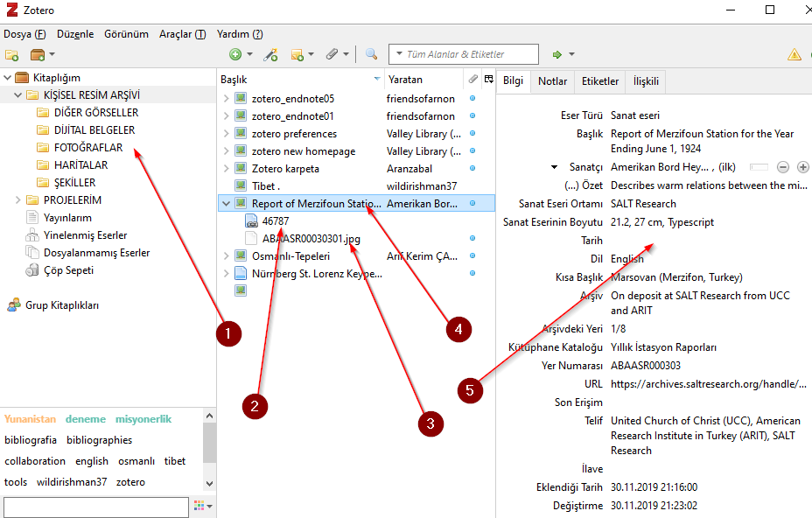The height and width of the screenshot is (518, 812).
Task: Expand the PROJELERİM collection
Action: pos(17,200)
